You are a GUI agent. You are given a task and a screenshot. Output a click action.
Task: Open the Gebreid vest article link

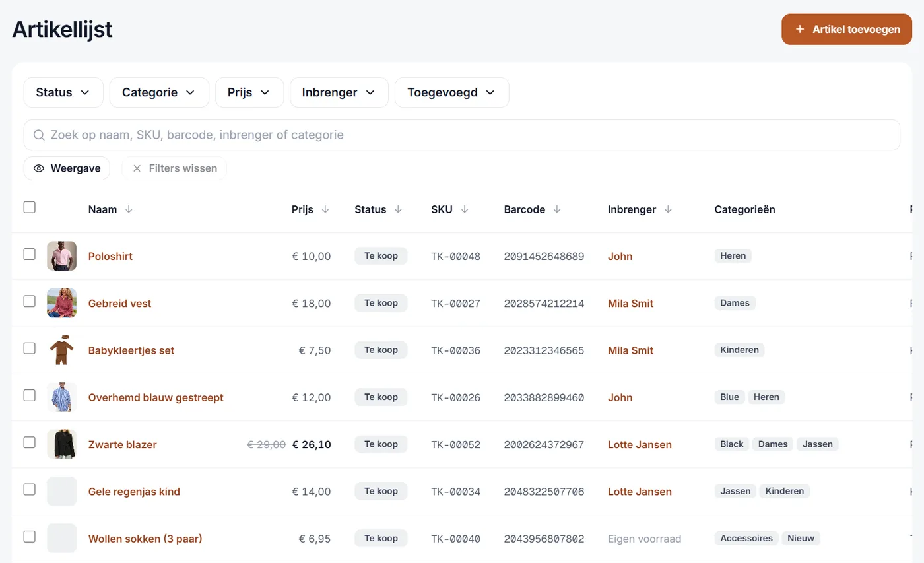point(119,304)
